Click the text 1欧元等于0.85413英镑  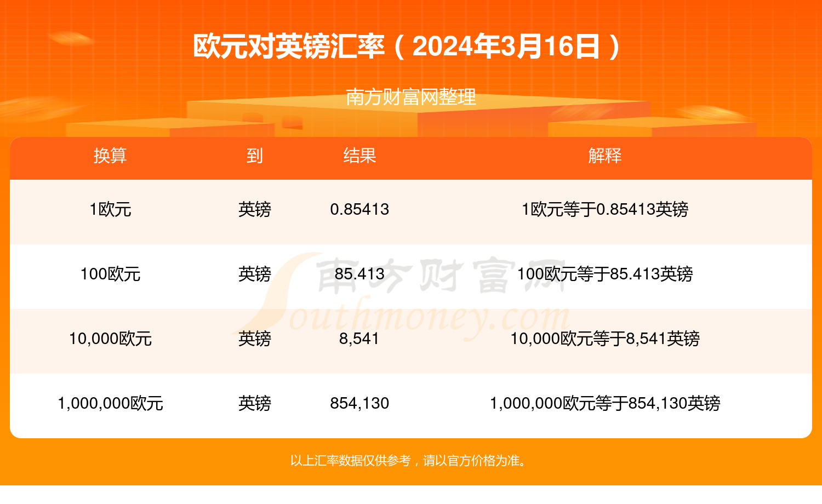pyautogui.click(x=605, y=209)
